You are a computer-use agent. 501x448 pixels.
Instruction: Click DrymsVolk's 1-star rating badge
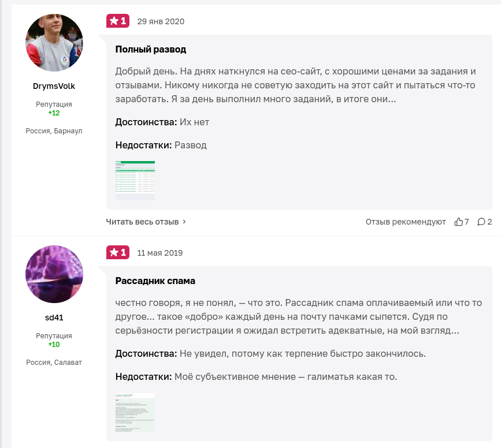pyautogui.click(x=118, y=21)
